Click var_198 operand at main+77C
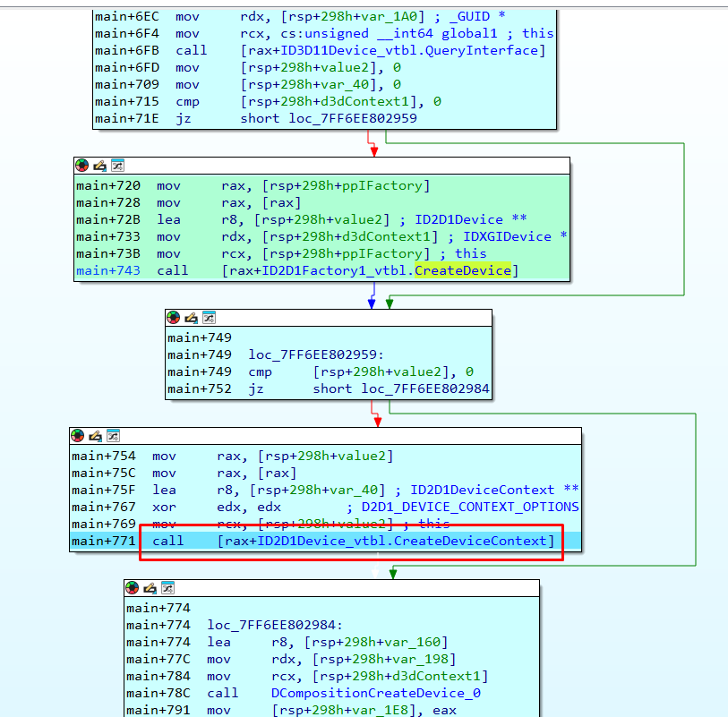728x717 pixels. (x=423, y=660)
